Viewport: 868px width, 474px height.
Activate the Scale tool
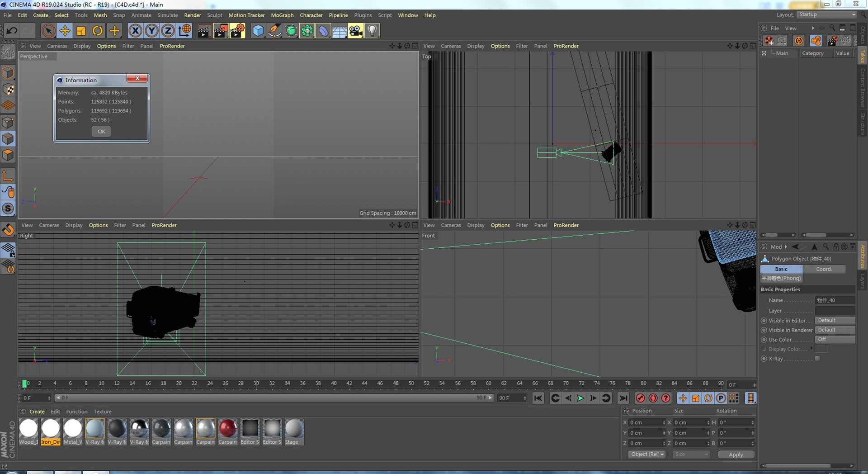coord(81,31)
